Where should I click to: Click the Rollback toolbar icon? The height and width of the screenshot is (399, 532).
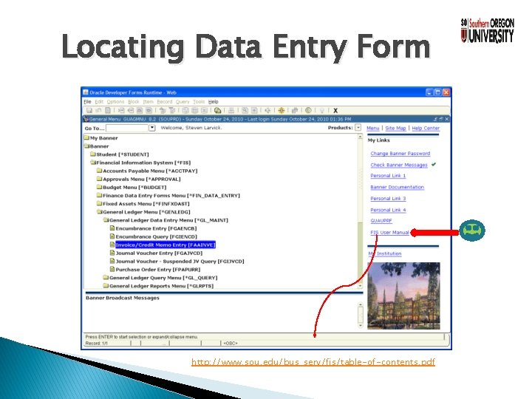99,110
